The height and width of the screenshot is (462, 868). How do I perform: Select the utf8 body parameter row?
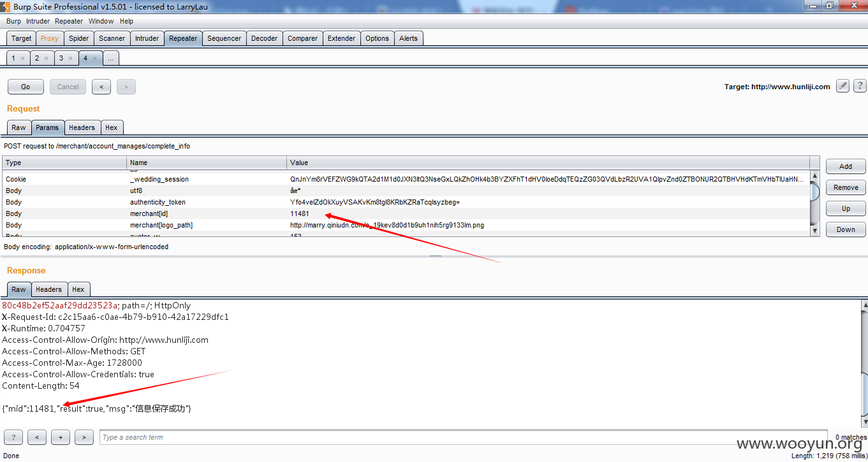[406, 191]
